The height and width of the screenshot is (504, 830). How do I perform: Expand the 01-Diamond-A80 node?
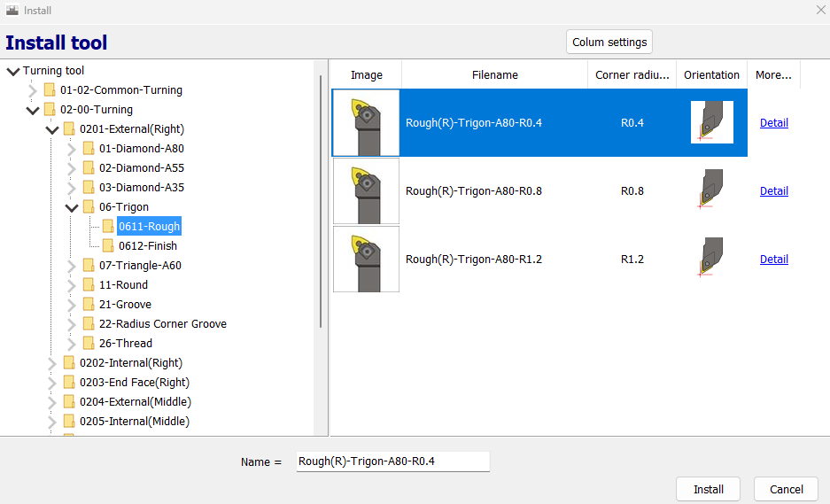72,149
